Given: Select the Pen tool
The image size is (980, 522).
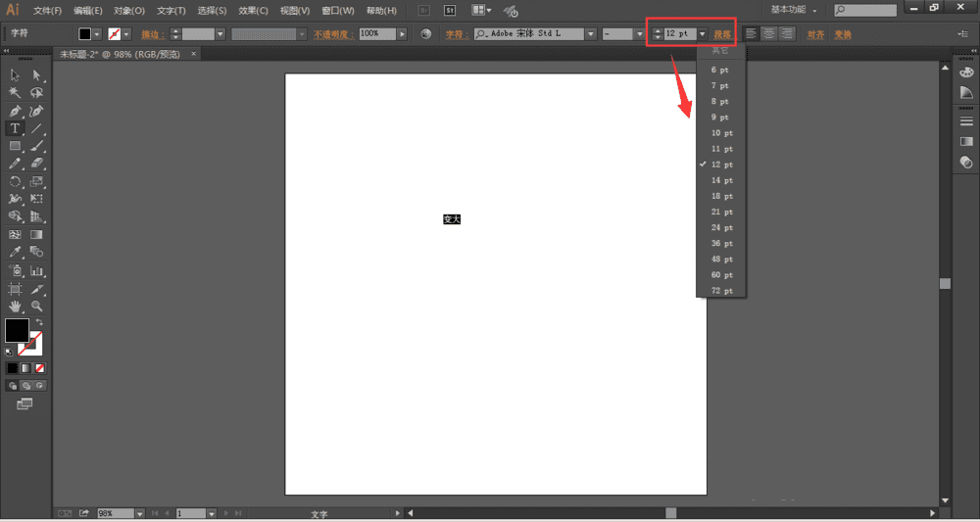Looking at the screenshot, I should pyautogui.click(x=15, y=111).
